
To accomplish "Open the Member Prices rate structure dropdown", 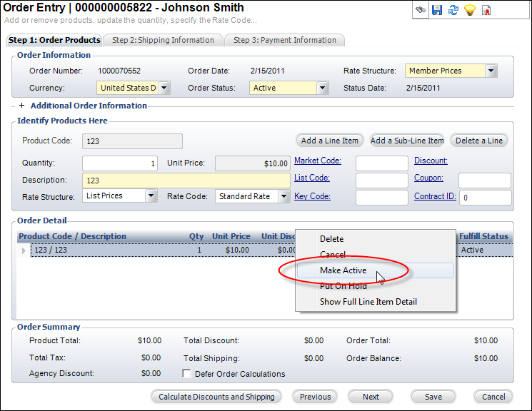I will pos(491,71).
